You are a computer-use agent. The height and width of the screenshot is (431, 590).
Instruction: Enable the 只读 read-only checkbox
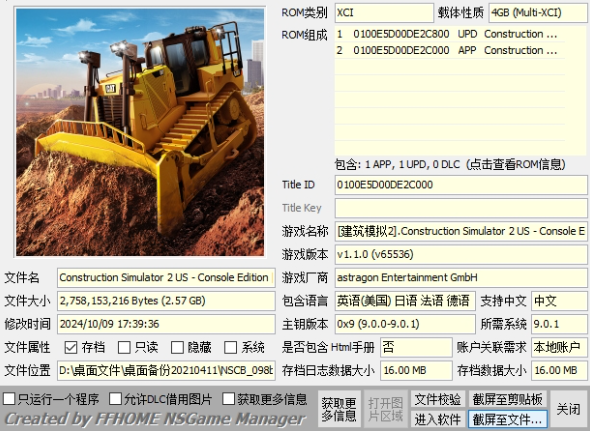124,347
